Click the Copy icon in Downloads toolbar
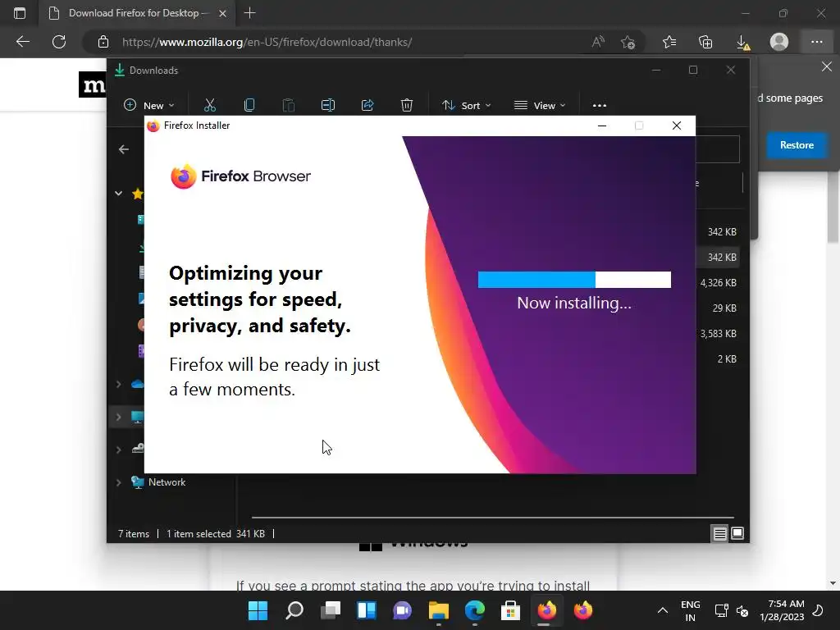This screenshot has width=840, height=630. point(249,105)
